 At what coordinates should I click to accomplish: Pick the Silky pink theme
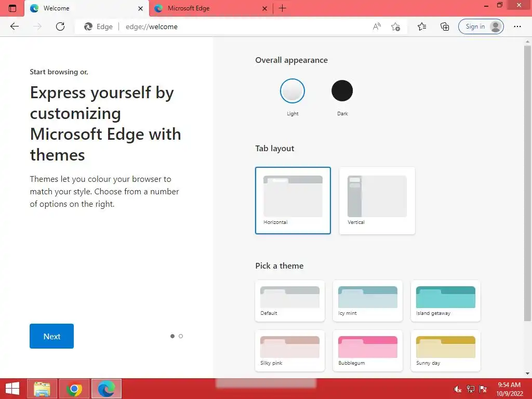coord(290,351)
